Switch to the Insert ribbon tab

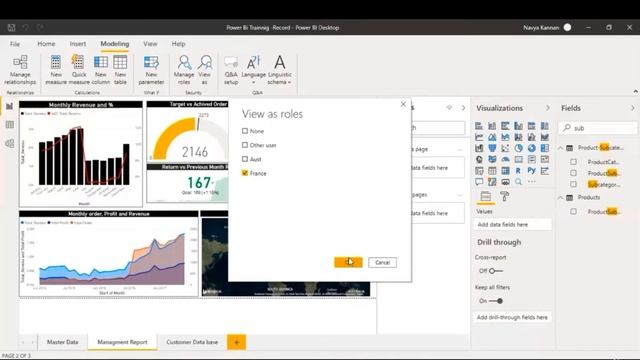pos(78,44)
